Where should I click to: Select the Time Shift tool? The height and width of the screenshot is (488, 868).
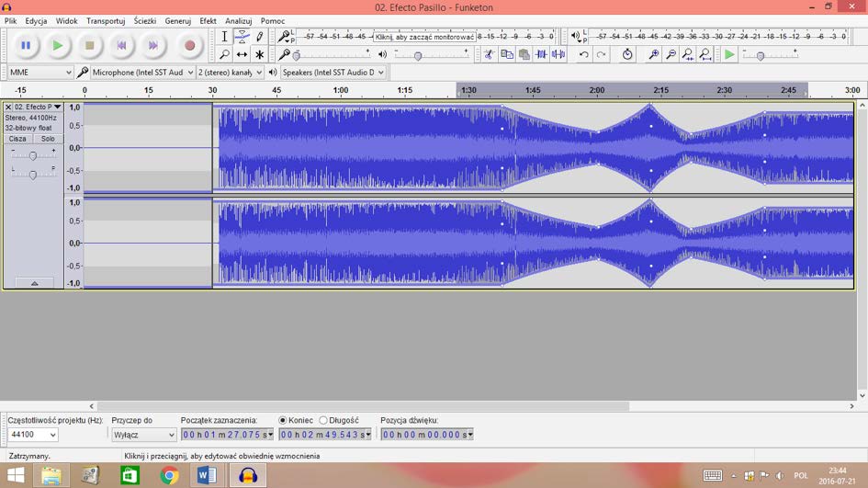242,54
